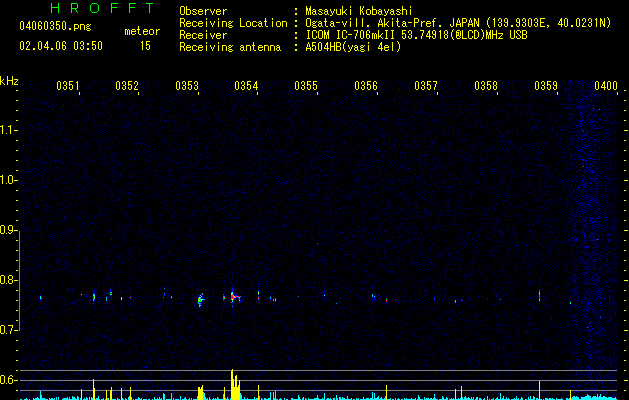Click the 0352 time marker
This screenshot has height=400, width=629.
click(x=127, y=85)
